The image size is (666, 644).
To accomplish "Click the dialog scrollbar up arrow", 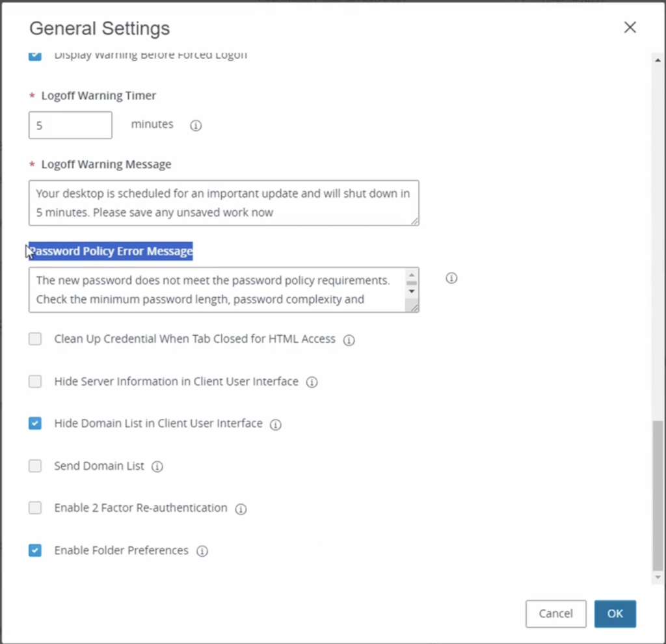I will (658, 60).
